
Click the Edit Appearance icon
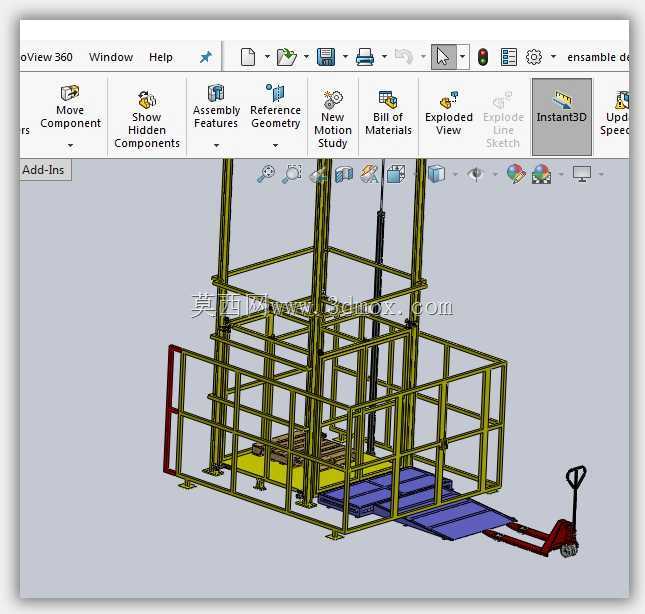click(516, 174)
